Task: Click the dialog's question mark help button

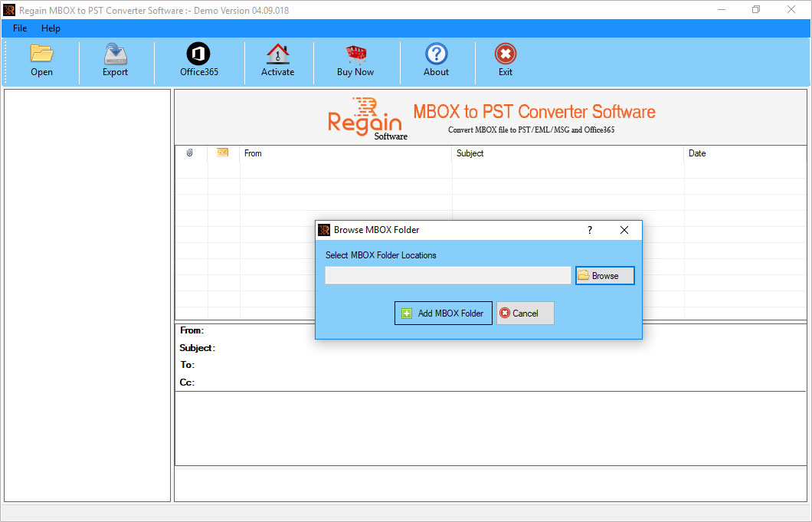Action: coord(589,230)
